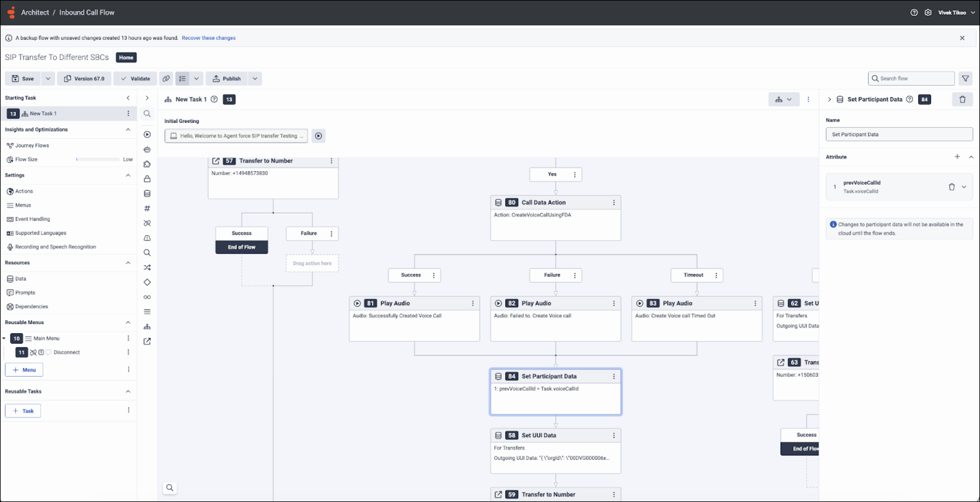Expand the toolbox panel arrow

pos(147,98)
